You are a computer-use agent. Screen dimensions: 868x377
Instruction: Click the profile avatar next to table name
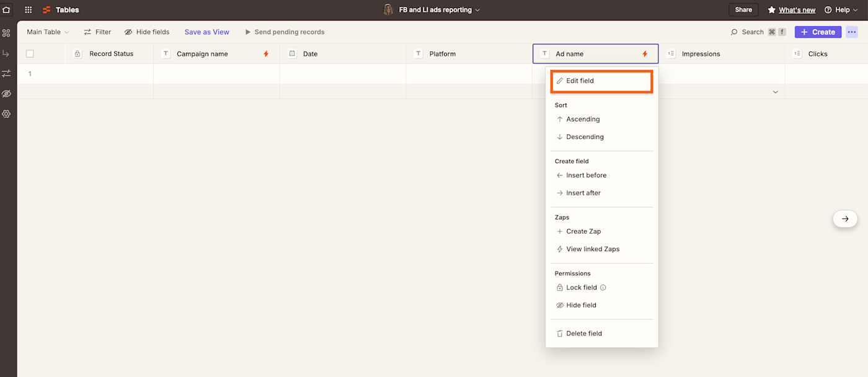(x=389, y=10)
